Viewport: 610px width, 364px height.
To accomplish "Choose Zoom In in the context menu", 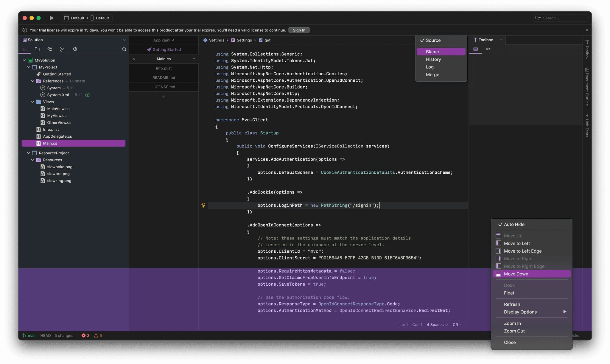I will (532, 323).
